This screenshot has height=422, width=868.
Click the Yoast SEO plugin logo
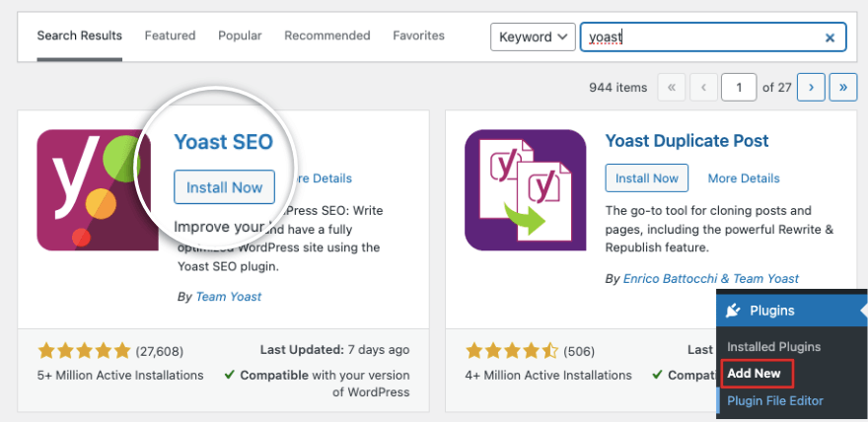[x=94, y=189]
